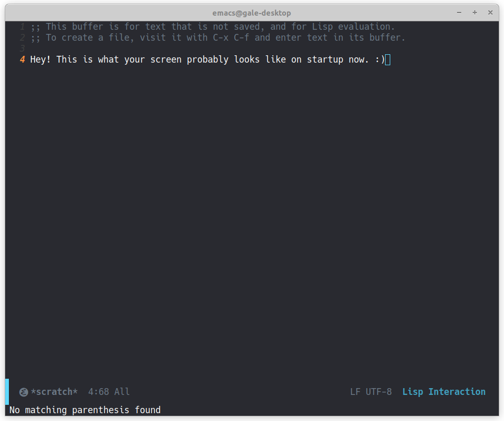Open the buffer menu via *scratch* label
Image resolution: width=504 pixels, height=421 pixels.
tap(55, 392)
